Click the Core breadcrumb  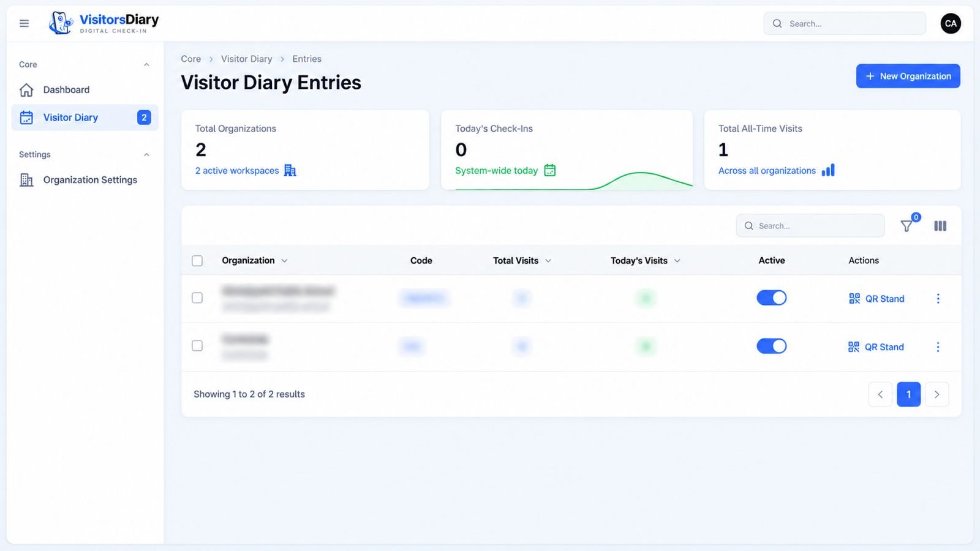191,59
